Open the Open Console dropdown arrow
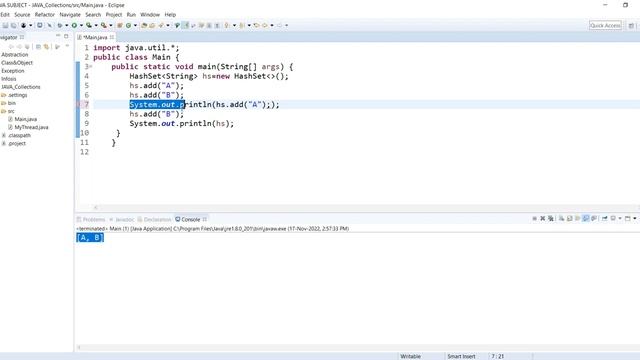The width and height of the screenshot is (640, 360). click(635, 219)
